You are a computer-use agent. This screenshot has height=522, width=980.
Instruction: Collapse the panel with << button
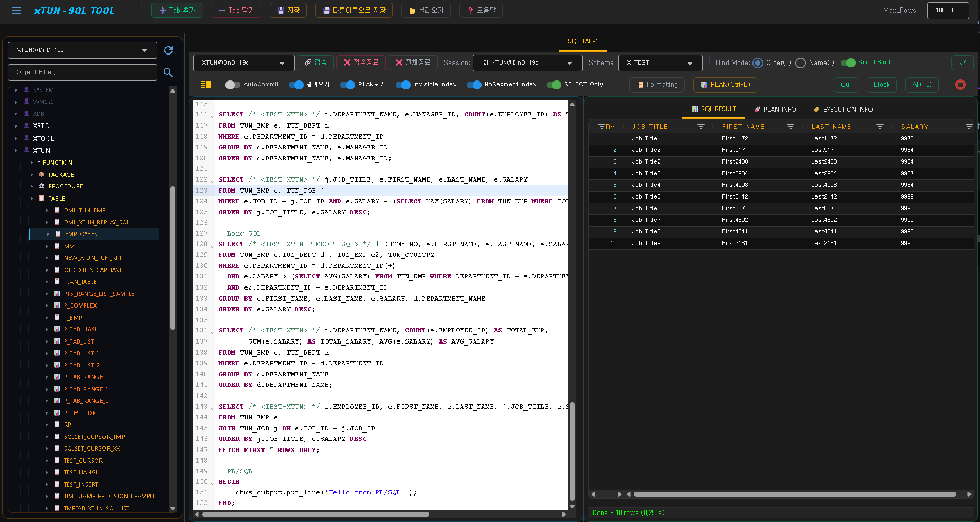coord(963,62)
